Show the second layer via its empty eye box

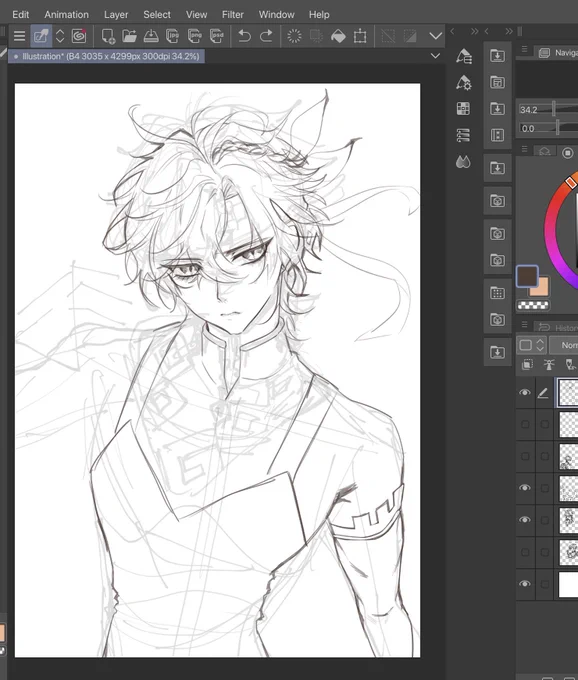tap(525, 424)
